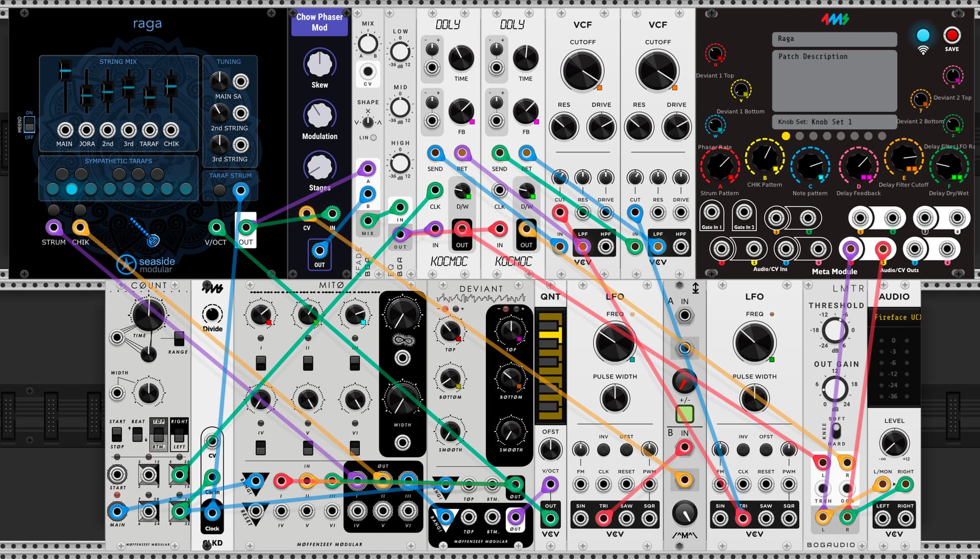
Task: Click the LEVEL knob on AUDIO module
Action: 894,443
